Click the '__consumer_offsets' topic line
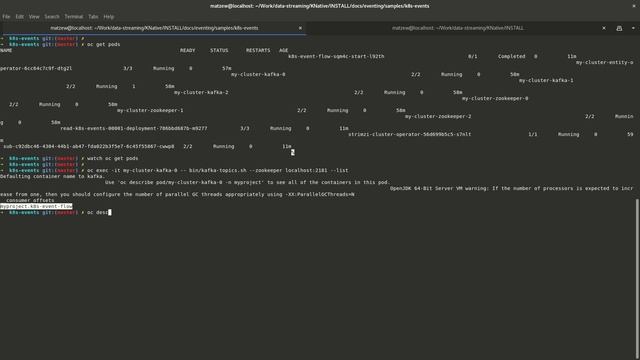The height and width of the screenshot is (360, 640). (27, 200)
